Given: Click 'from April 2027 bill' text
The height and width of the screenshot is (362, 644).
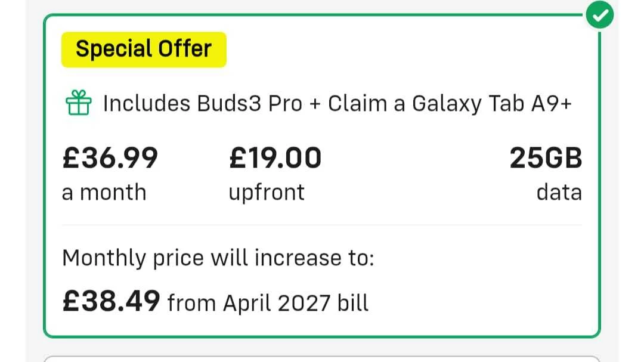Looking at the screenshot, I should tap(268, 303).
